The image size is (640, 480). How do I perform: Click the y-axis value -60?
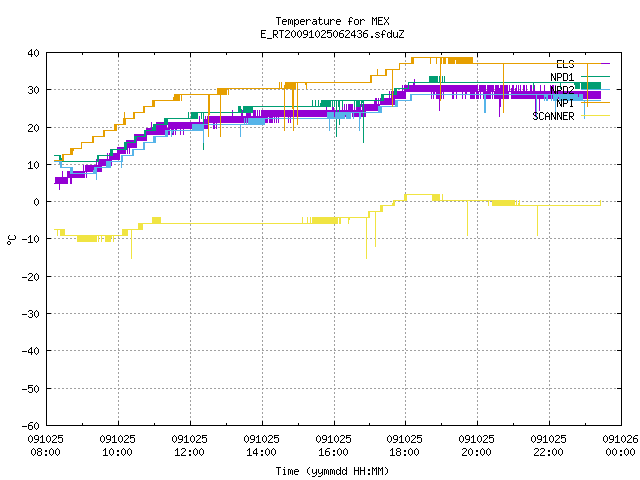pyautogui.click(x=31, y=426)
